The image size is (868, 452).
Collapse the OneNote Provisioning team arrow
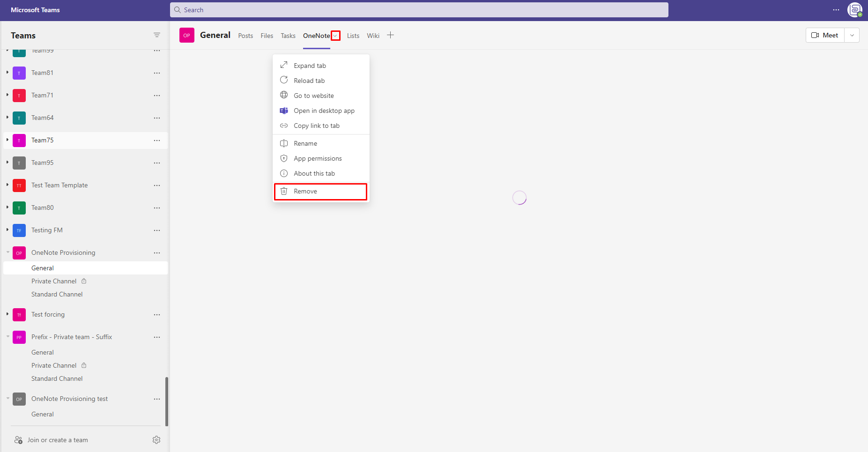pyautogui.click(x=7, y=252)
